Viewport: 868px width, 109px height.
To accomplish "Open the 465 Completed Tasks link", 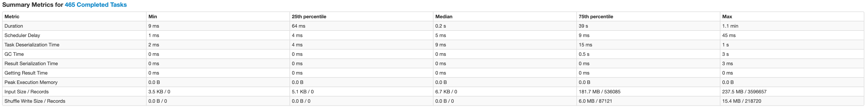I will coord(96,5).
